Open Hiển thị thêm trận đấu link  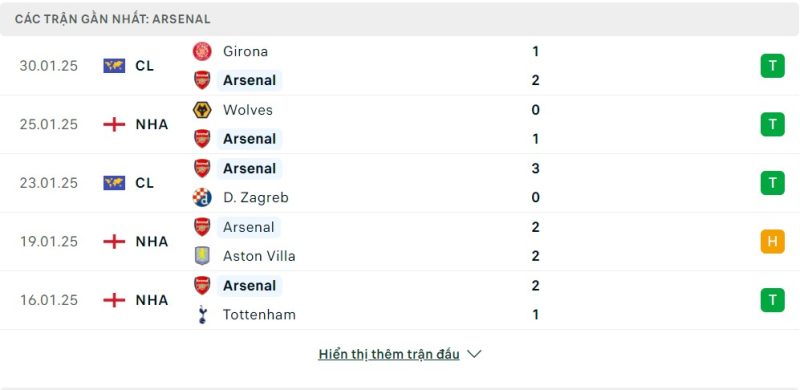coord(389,354)
